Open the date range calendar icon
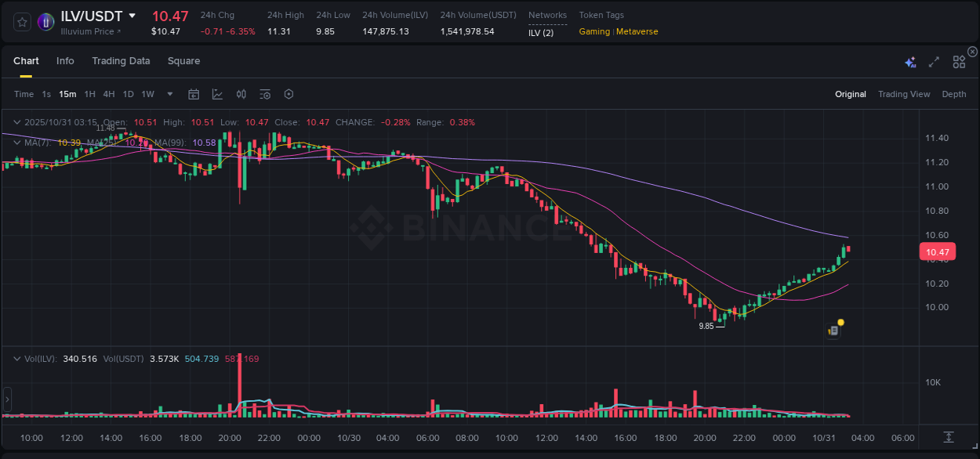980x459 pixels. [x=194, y=94]
